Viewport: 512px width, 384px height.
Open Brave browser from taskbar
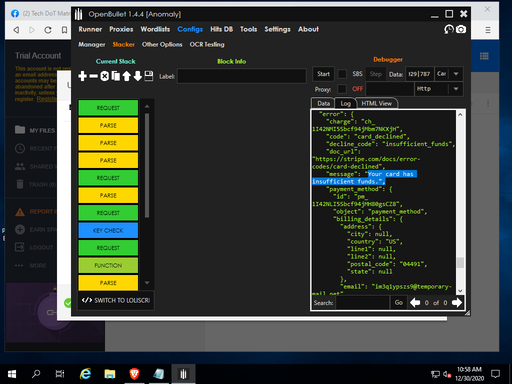(x=134, y=374)
